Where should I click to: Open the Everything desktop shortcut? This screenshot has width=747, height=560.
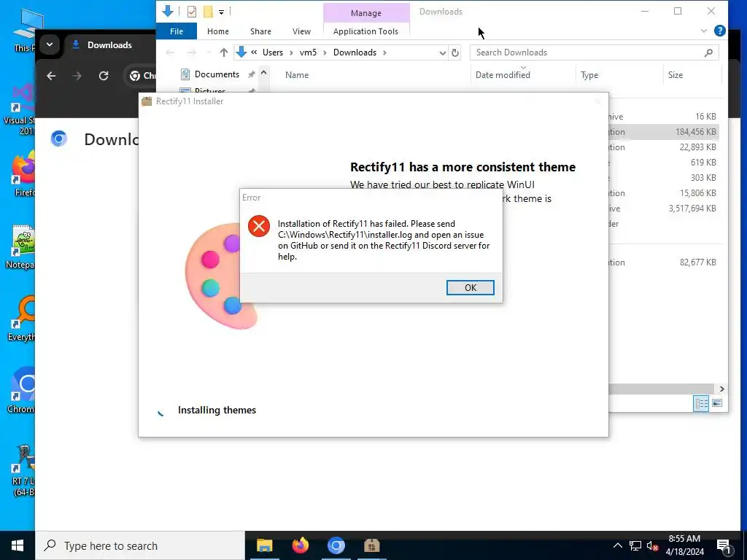pyautogui.click(x=21, y=318)
